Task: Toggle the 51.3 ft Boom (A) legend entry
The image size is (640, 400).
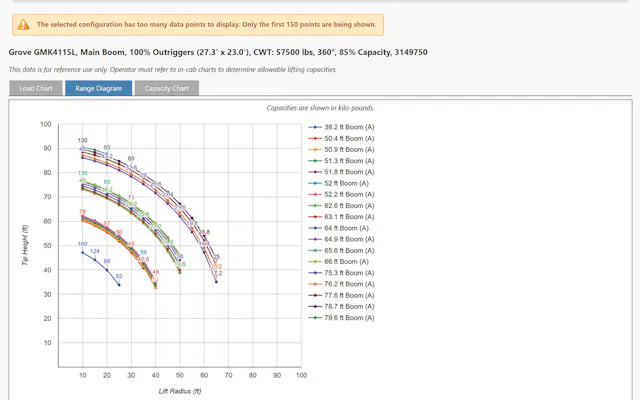Action: (341, 161)
